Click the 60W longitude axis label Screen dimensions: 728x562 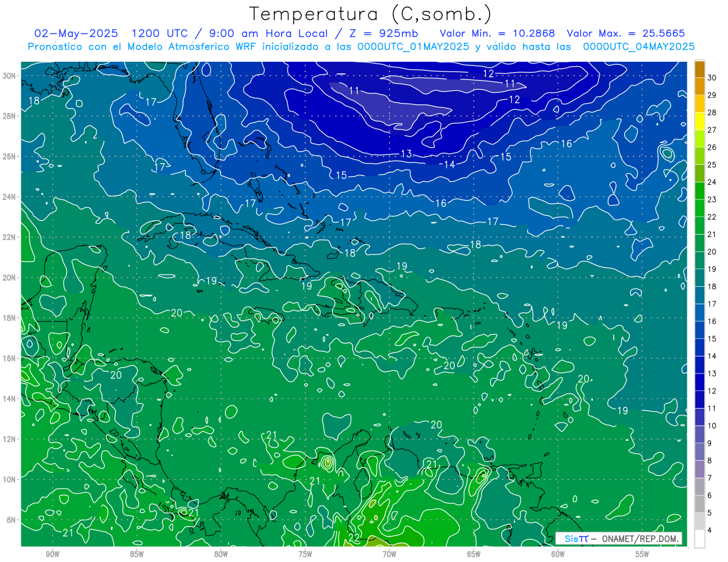click(558, 554)
